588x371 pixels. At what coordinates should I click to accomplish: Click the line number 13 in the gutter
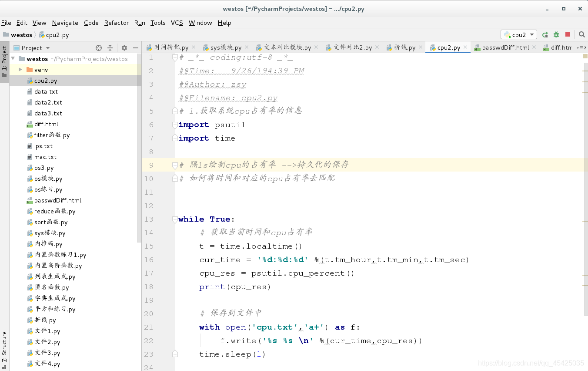(x=148, y=219)
